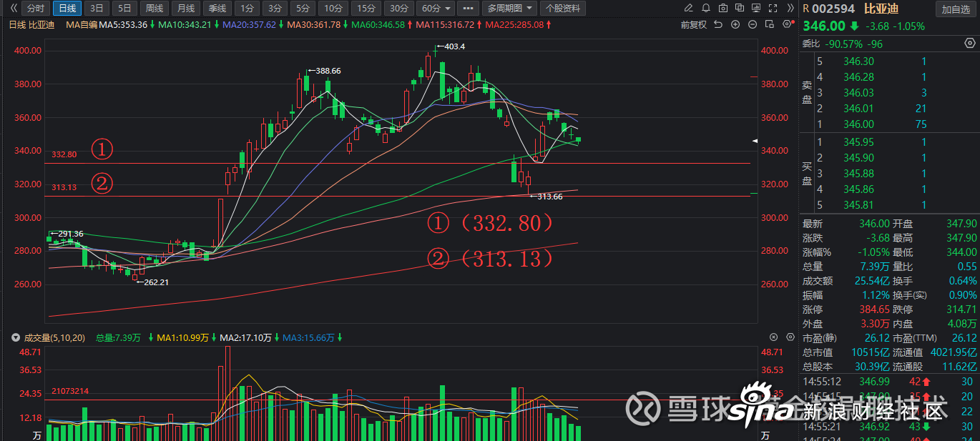Select the 21073214 volume reference line
This screenshot has width=980, height=441.
click(x=401, y=400)
